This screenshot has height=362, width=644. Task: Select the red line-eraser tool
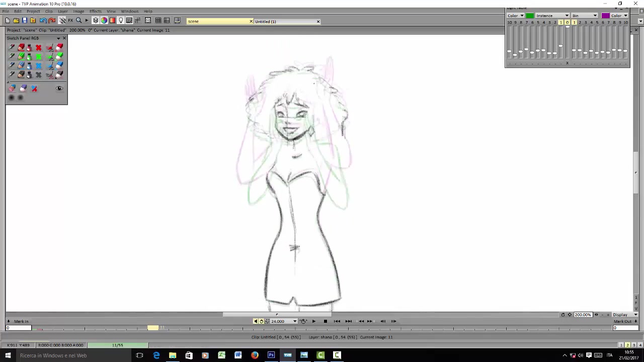coord(50,47)
